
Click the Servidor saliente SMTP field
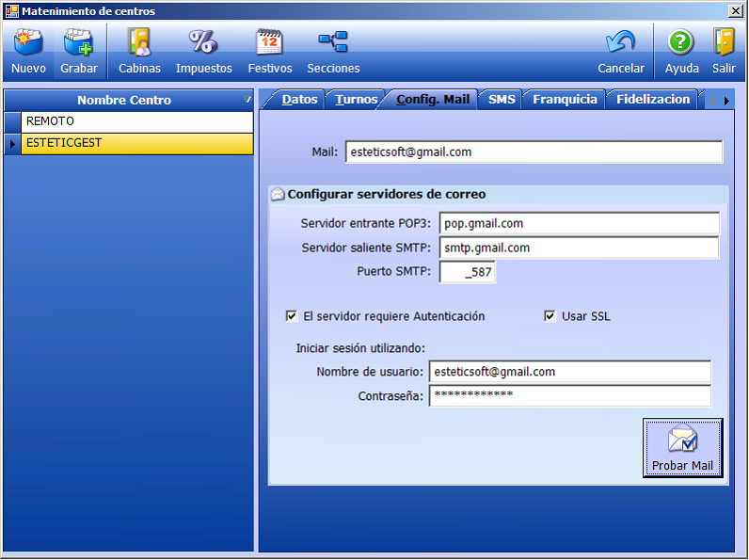click(579, 248)
